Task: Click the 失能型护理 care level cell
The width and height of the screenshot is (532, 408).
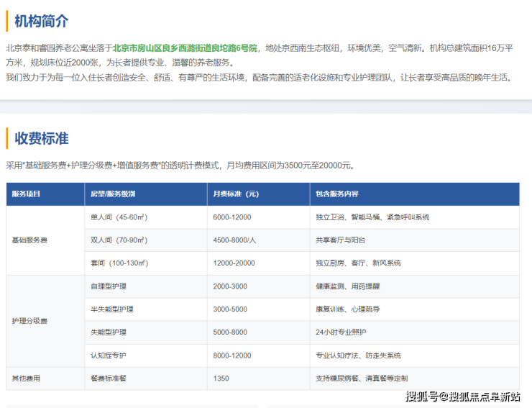Action: coord(108,332)
